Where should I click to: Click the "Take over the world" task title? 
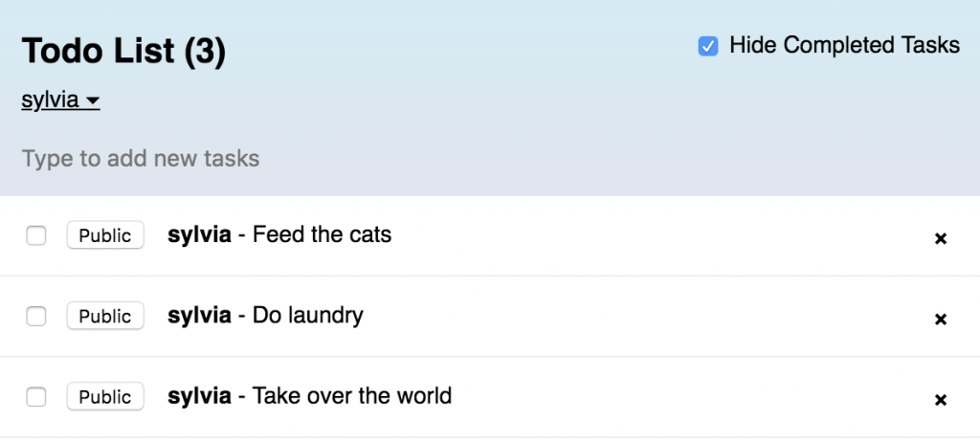351,395
